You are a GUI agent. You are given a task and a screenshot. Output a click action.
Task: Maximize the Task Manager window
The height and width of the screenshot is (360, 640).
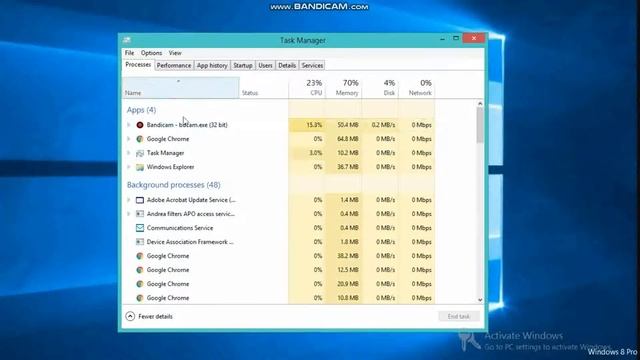(456, 38)
